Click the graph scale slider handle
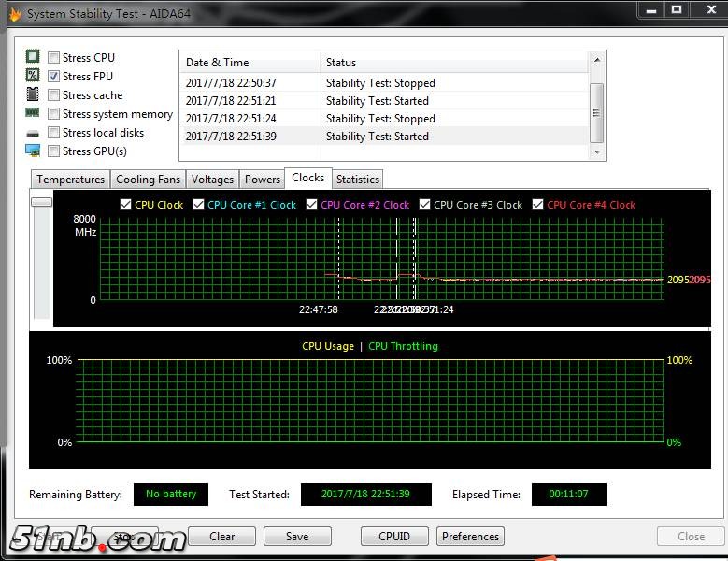The image size is (728, 561). point(41,202)
